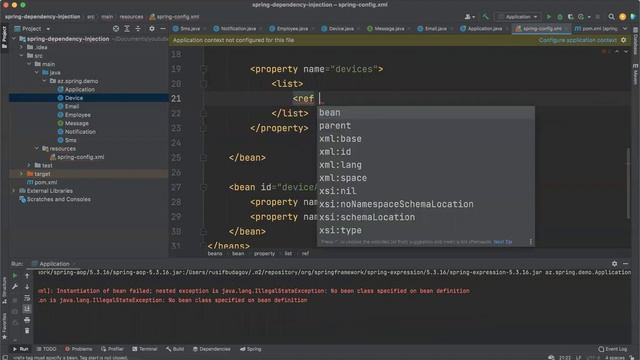Click the Select Opened File target icon

[x=116, y=29]
